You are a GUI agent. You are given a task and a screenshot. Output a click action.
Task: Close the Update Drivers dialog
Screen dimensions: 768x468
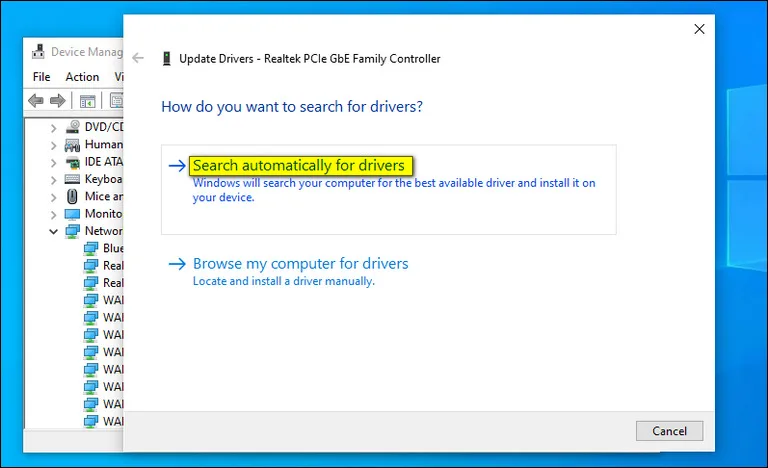coord(699,29)
